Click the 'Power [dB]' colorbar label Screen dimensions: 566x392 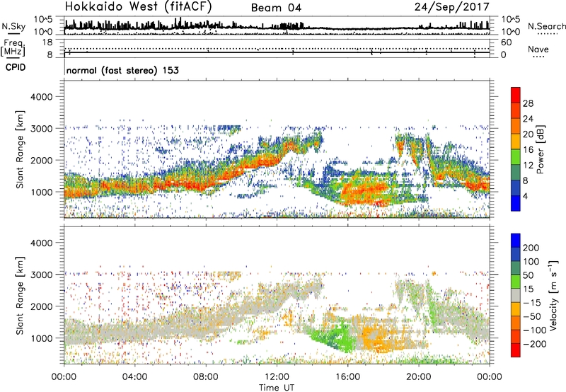coord(540,149)
